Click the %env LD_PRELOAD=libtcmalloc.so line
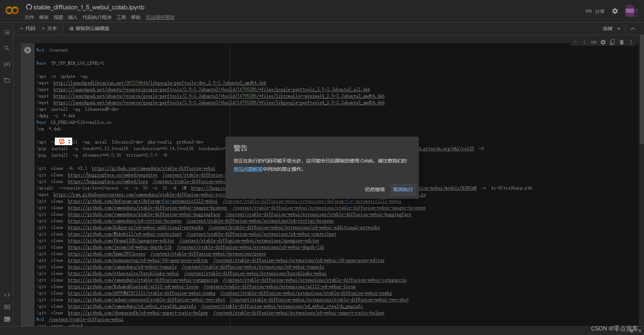The width and height of the screenshot is (644, 335). (74, 122)
